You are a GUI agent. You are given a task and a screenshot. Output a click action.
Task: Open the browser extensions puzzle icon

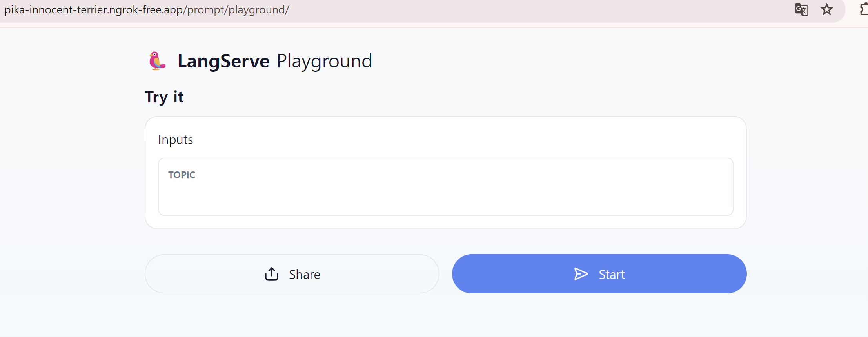pyautogui.click(x=864, y=9)
